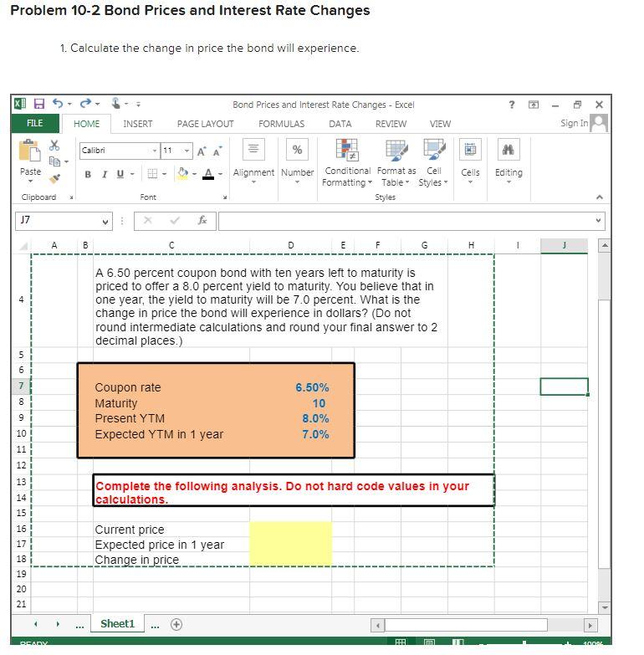Screen dimensions: 644x655
Task: Switch to the PAGE LAYOUT tab
Action: point(205,124)
